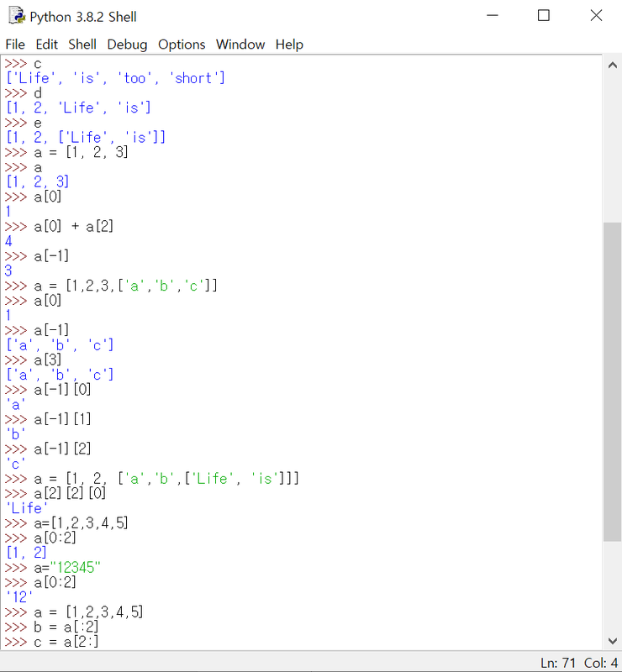This screenshot has height=672, width=622.
Task: Click the output value 4
Action: click(8, 241)
